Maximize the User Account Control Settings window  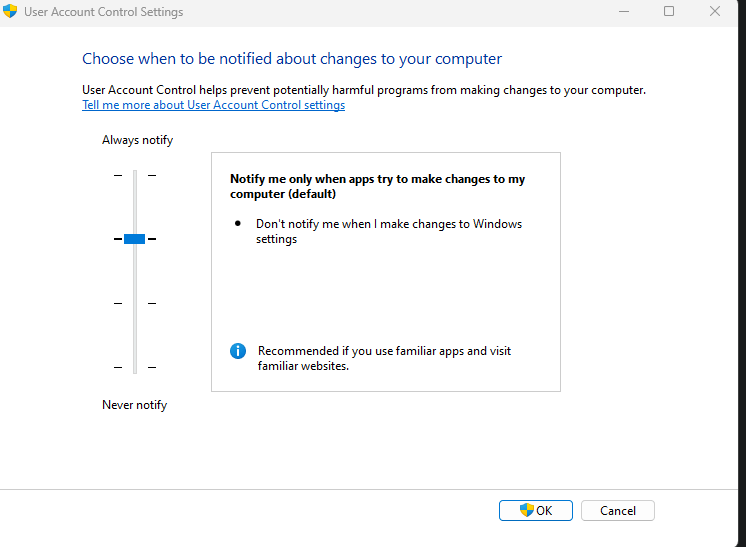[669, 11]
